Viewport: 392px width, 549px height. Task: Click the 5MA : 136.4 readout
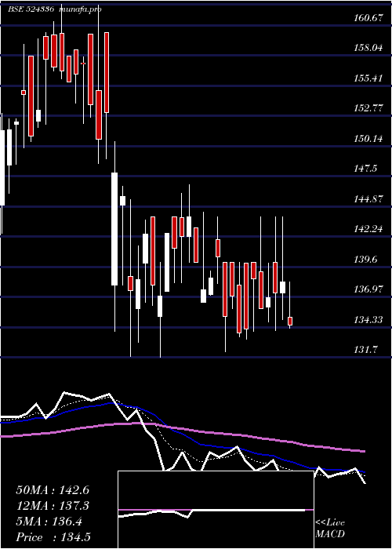[49, 522]
